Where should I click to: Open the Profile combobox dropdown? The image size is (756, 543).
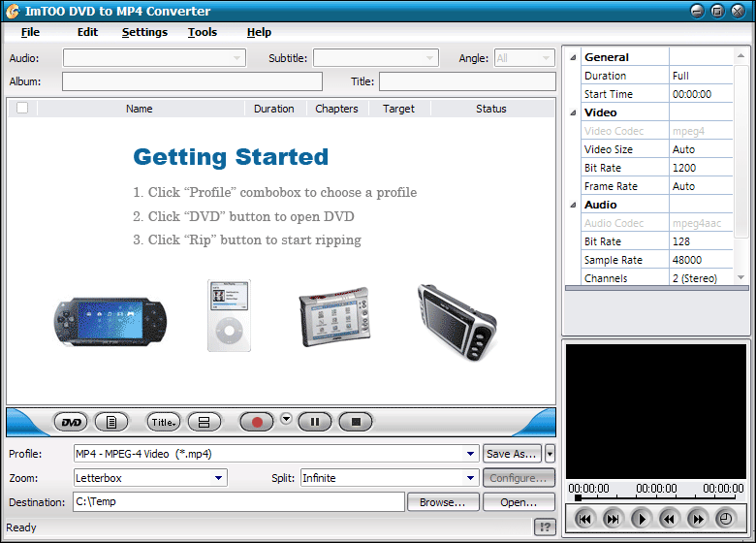(x=471, y=454)
